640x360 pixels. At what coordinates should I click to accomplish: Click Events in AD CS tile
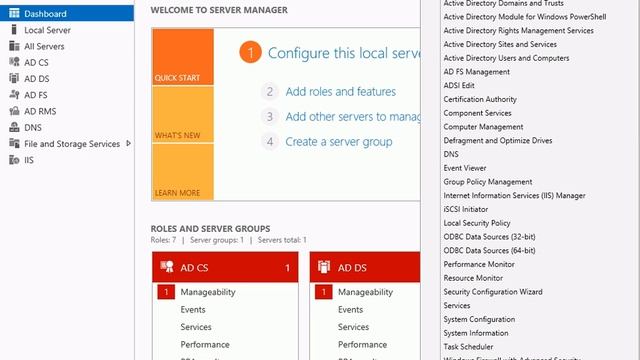pos(193,310)
